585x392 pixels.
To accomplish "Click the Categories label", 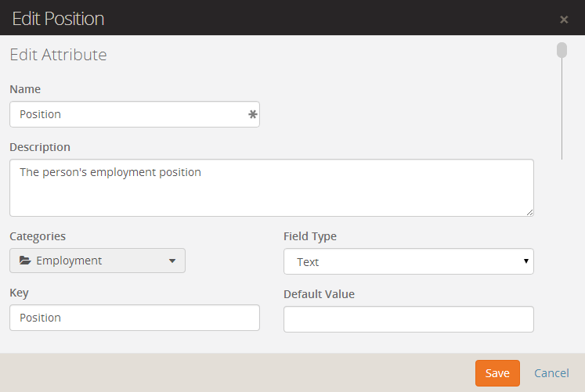I will (x=38, y=236).
